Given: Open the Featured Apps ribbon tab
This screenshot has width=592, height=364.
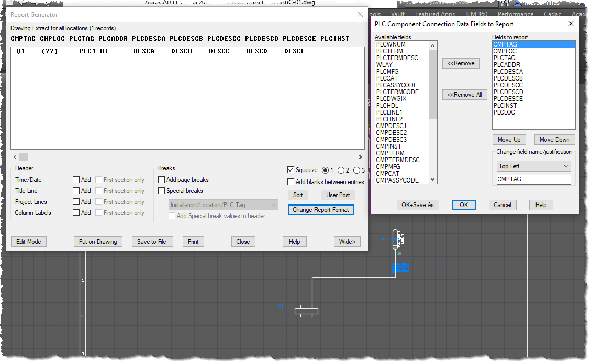Looking at the screenshot, I should (x=435, y=14).
